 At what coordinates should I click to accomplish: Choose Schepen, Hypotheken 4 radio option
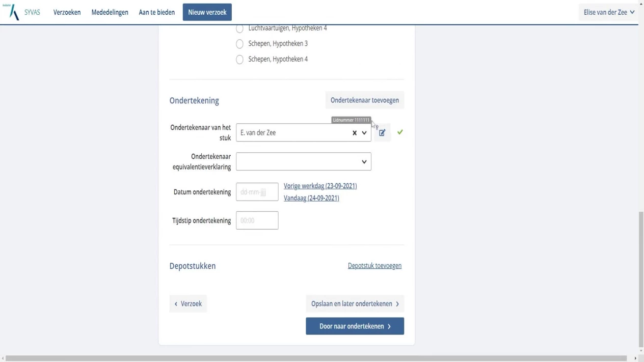click(x=239, y=60)
